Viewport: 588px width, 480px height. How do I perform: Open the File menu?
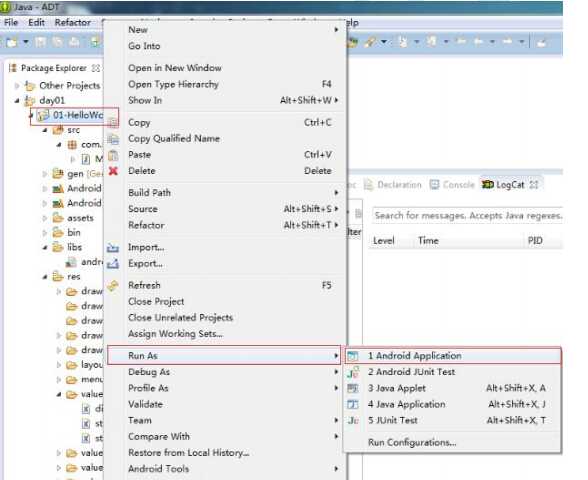click(x=11, y=22)
